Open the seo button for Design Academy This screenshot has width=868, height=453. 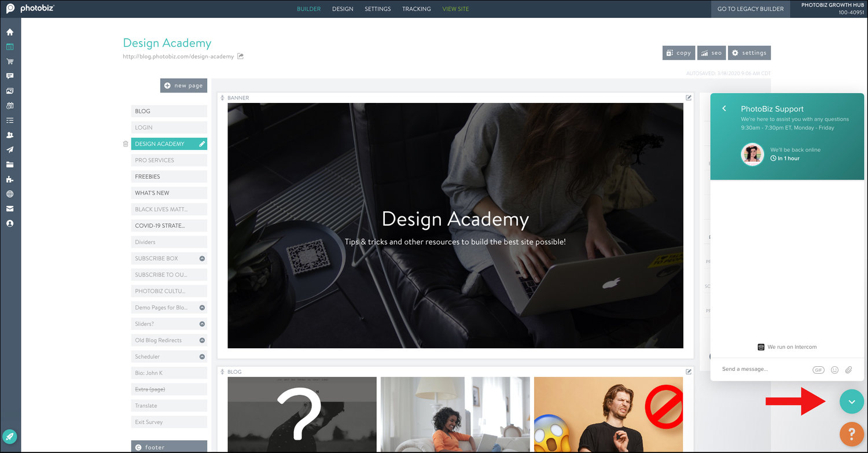pyautogui.click(x=711, y=53)
